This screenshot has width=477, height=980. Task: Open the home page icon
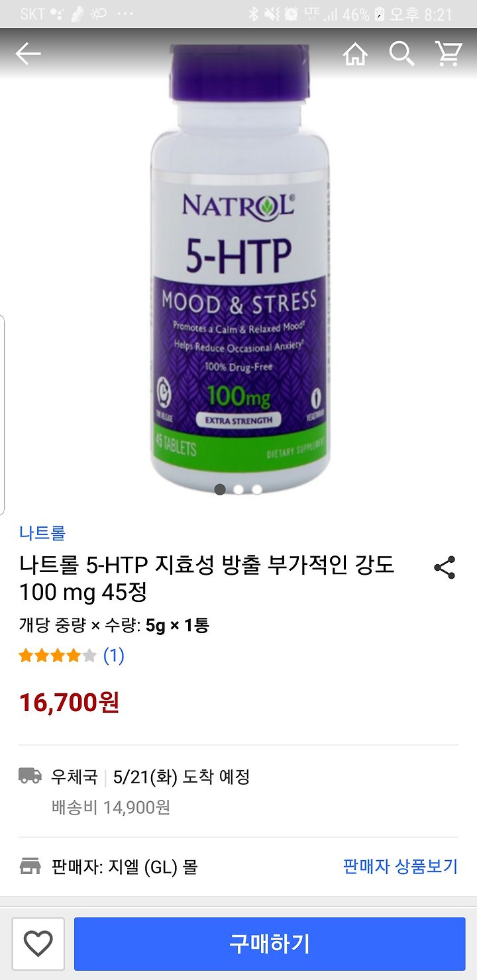[355, 54]
